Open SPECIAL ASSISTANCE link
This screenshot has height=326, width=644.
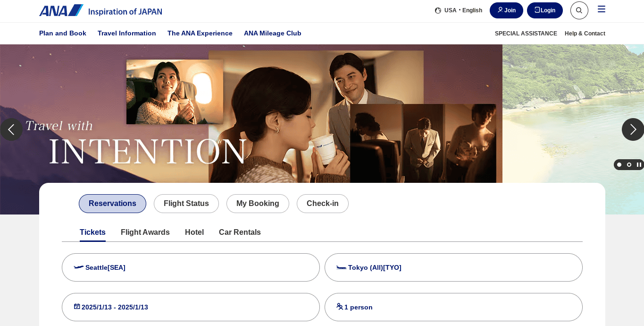(x=526, y=34)
